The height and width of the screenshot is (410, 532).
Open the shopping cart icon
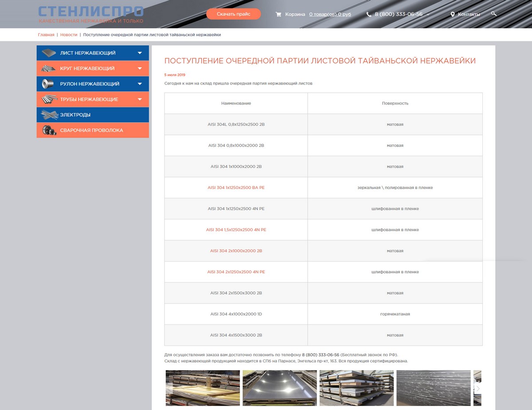click(278, 14)
